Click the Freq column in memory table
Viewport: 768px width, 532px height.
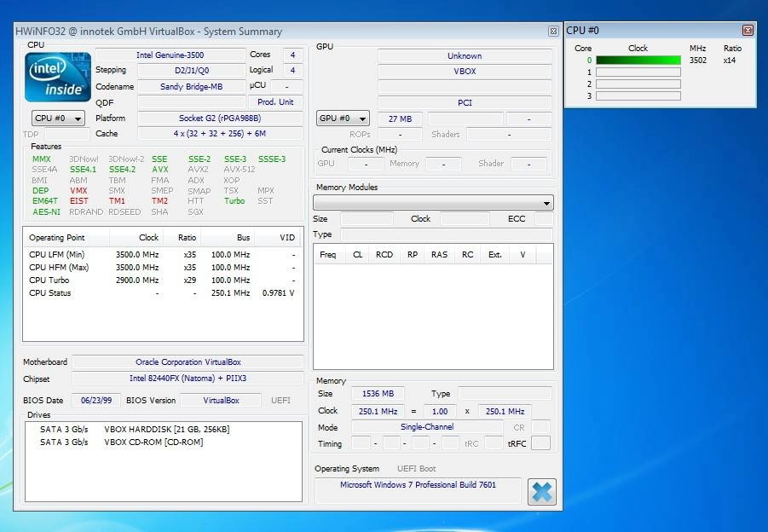pyautogui.click(x=327, y=255)
